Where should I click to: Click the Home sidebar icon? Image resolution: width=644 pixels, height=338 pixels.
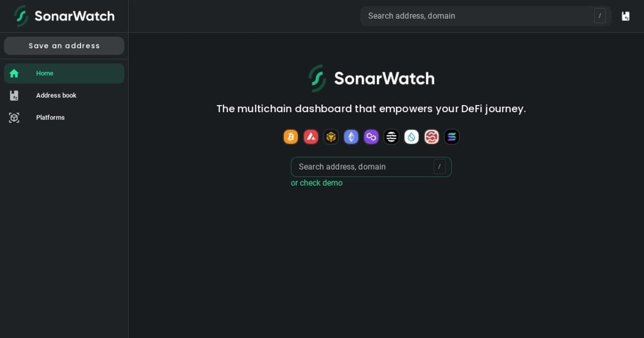[x=14, y=73]
